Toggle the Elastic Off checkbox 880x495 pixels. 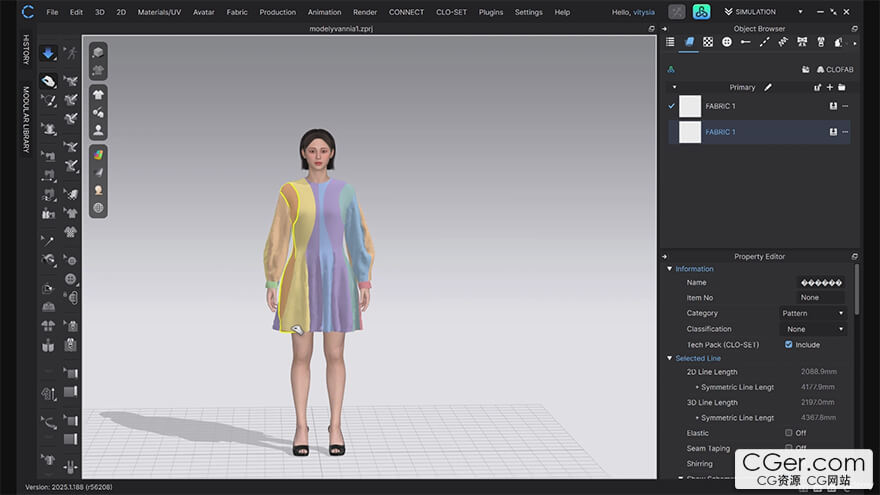(x=789, y=433)
